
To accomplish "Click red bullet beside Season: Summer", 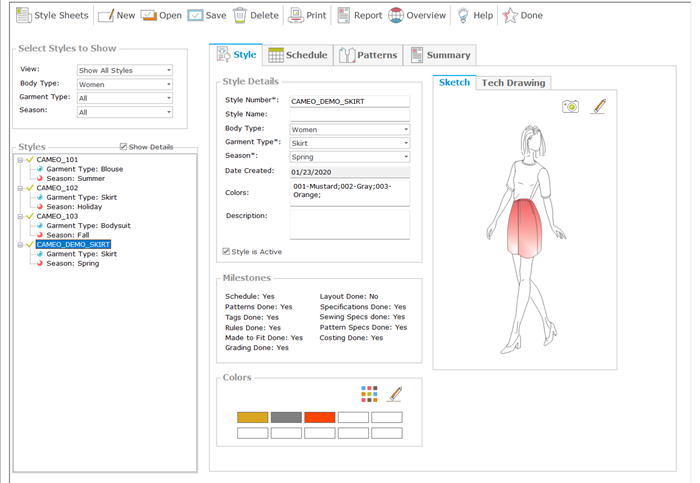I will [40, 178].
